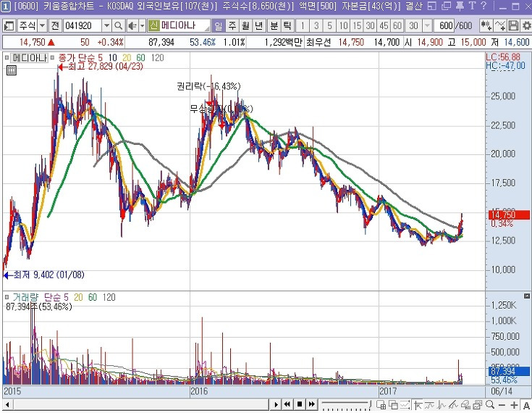Click the pin window icon in title bar
Screen dimensions: 532x413
click(460, 6)
